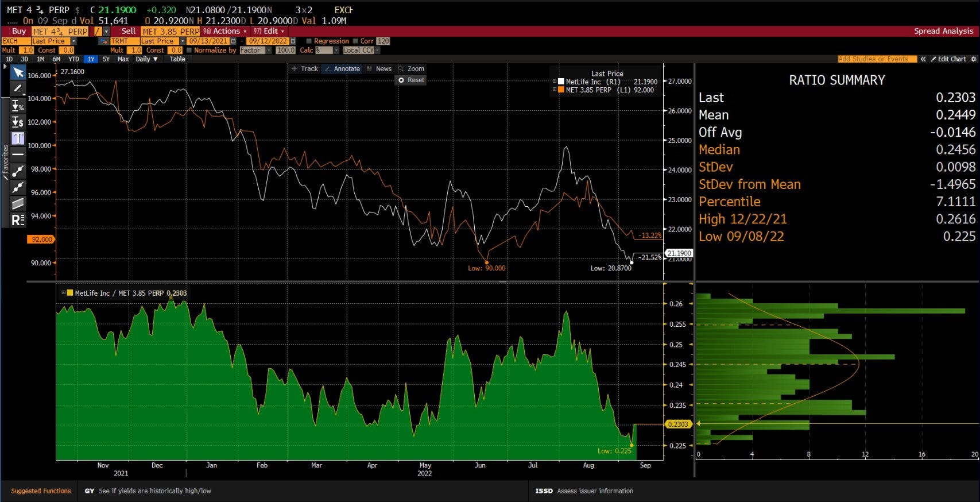Click the Add Studies or Events field
The height and width of the screenshot is (502, 980).
coord(877,59)
